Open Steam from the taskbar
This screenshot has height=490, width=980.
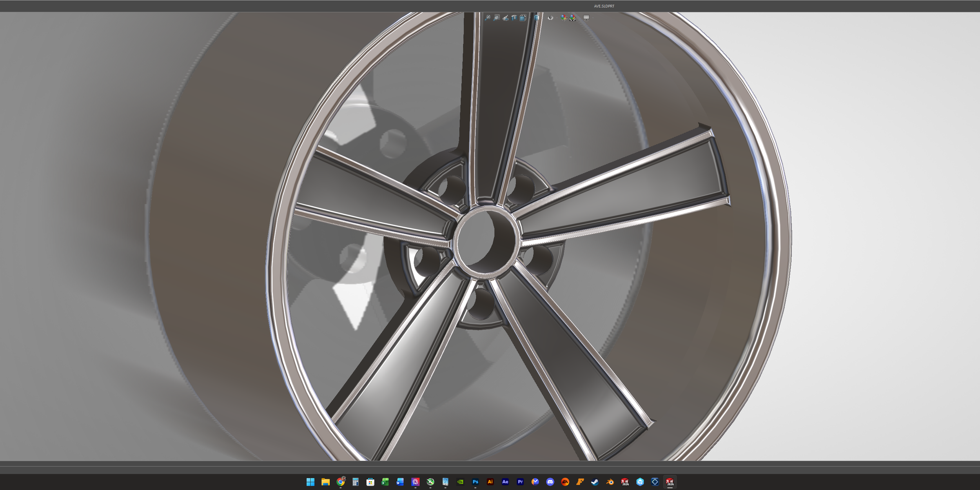[595, 482]
